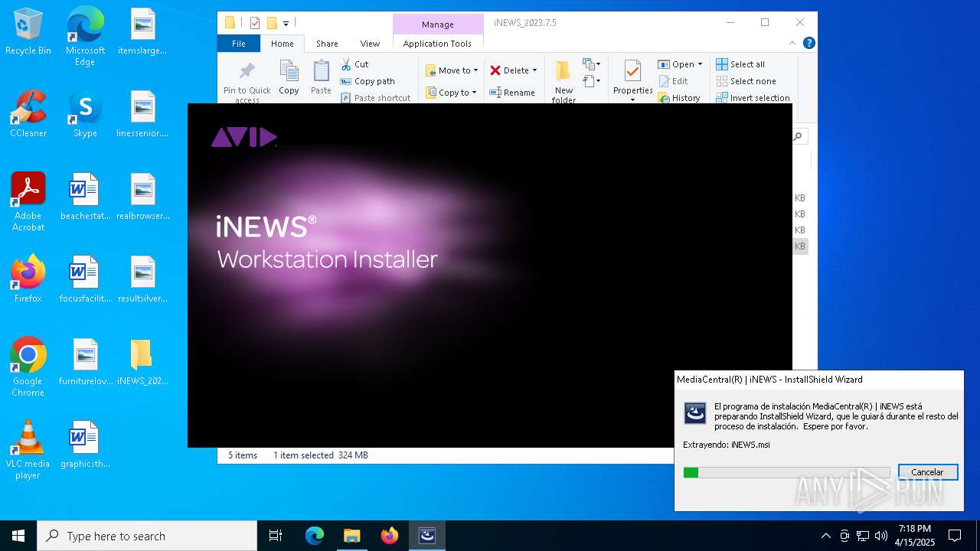The width and height of the screenshot is (980, 551).
Task: Open the Application Tools tab
Action: click(x=437, y=44)
